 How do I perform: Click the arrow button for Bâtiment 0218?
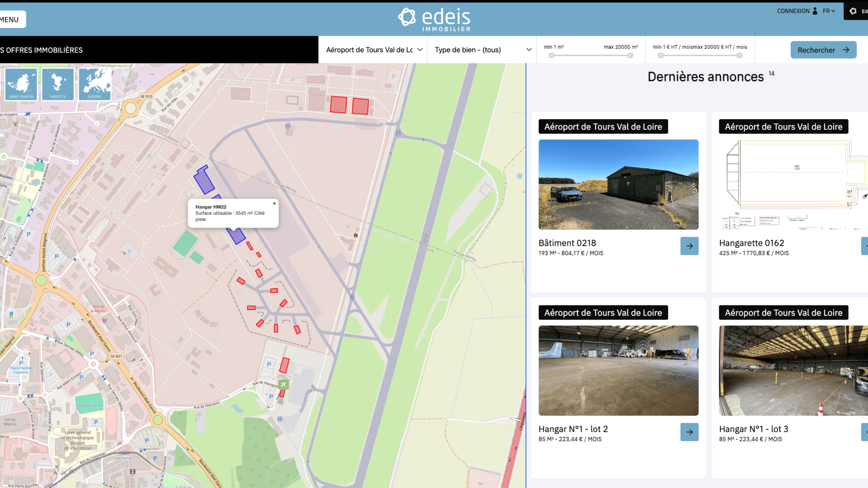point(689,246)
